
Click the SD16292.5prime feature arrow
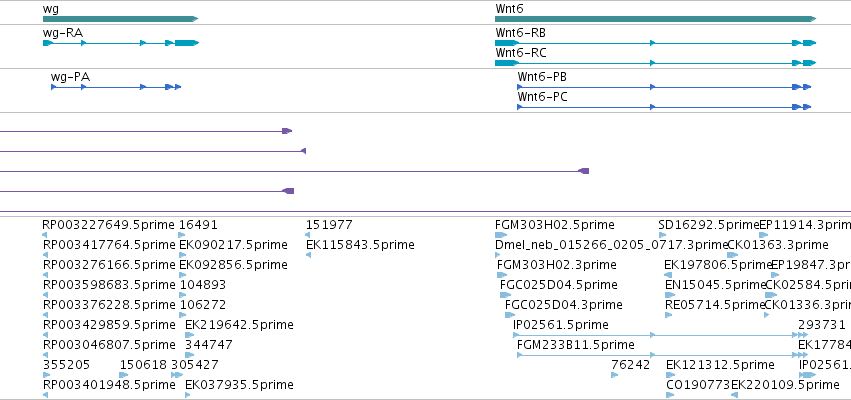pos(662,235)
